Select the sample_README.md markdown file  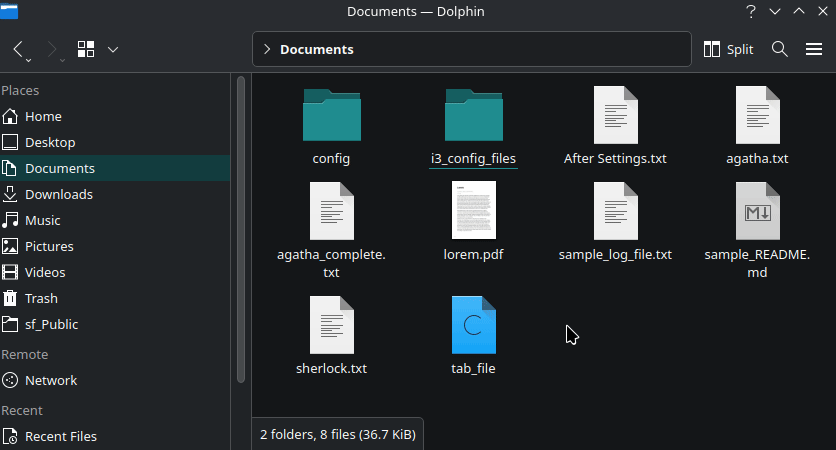click(x=757, y=211)
